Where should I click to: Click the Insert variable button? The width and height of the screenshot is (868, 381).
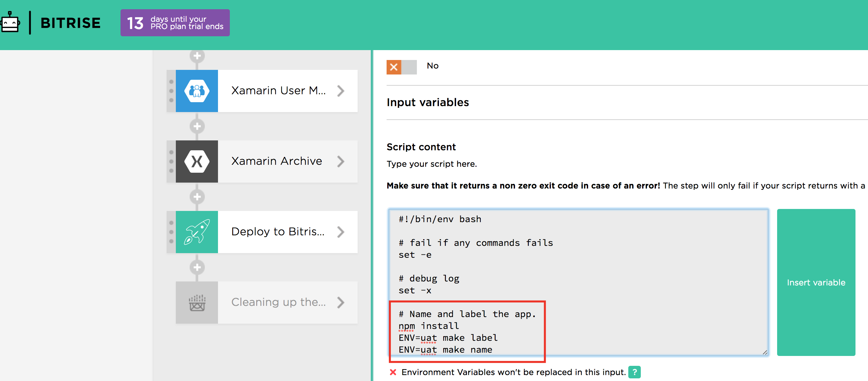[816, 282]
